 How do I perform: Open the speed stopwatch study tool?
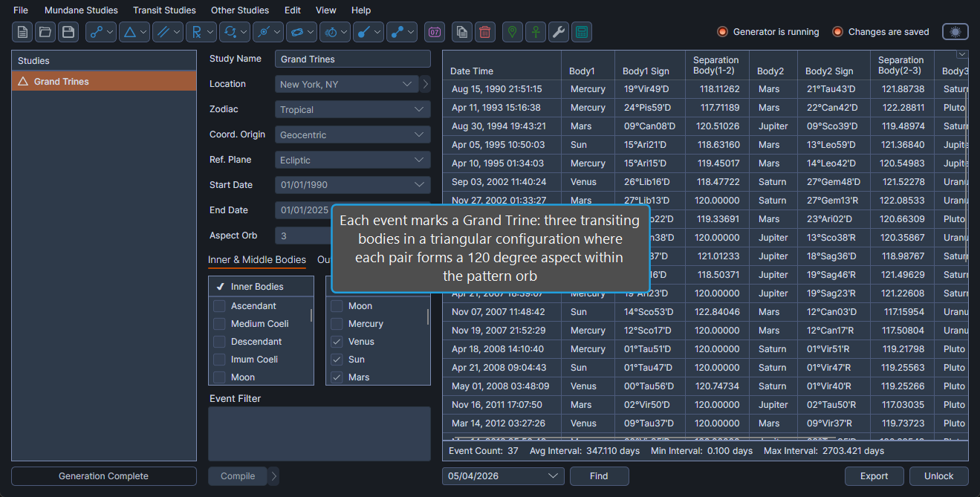pos(336,32)
